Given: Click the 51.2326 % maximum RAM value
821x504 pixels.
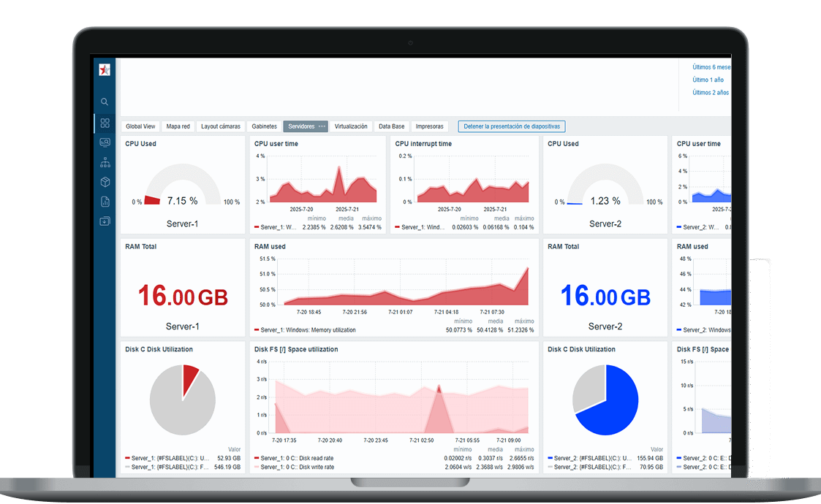Looking at the screenshot, I should pos(521,330).
